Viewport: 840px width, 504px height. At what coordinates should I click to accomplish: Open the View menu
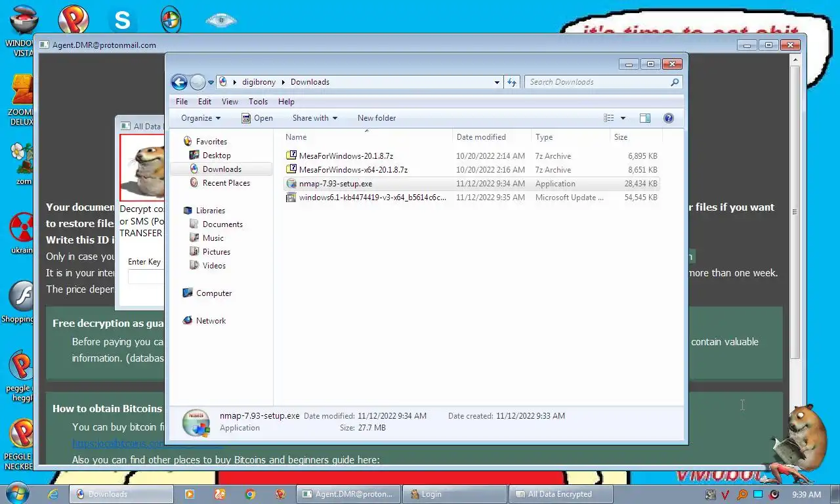[230, 102]
